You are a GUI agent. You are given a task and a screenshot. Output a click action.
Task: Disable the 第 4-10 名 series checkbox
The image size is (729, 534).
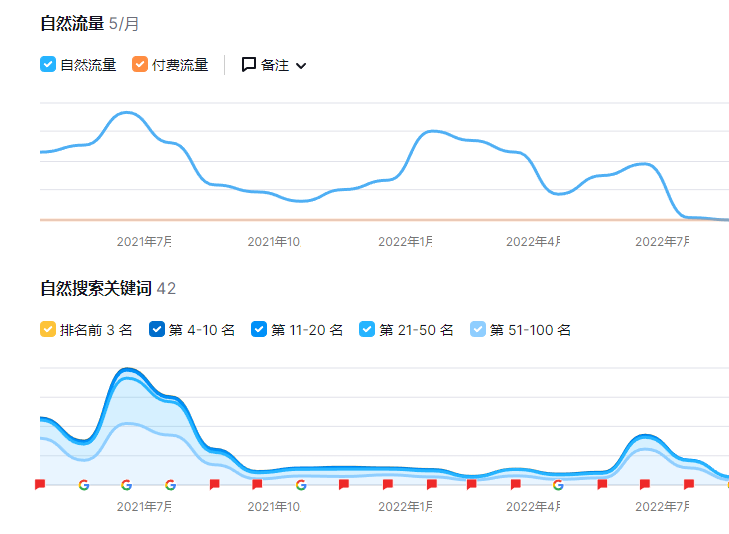157,329
